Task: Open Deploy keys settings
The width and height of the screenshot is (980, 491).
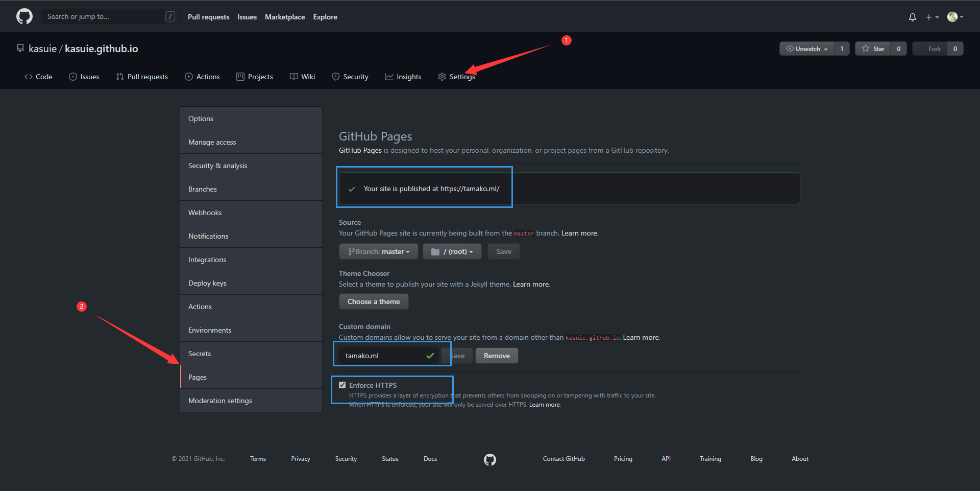Action: click(251, 283)
